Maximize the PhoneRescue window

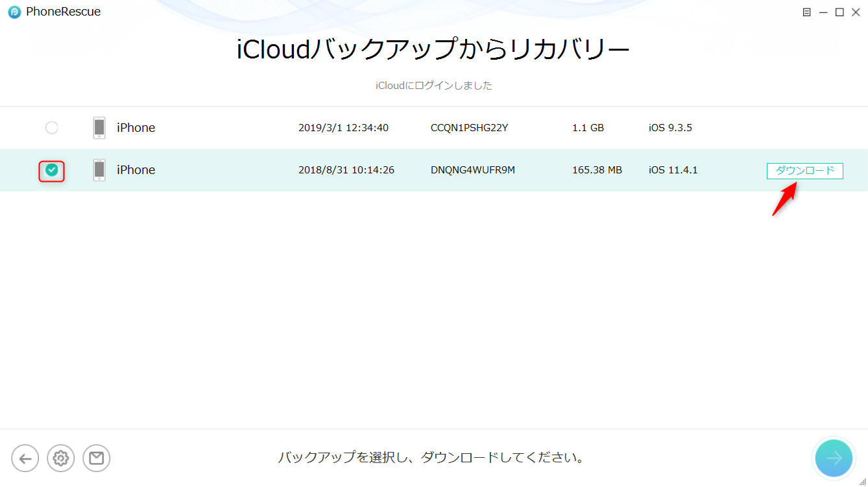[839, 12]
